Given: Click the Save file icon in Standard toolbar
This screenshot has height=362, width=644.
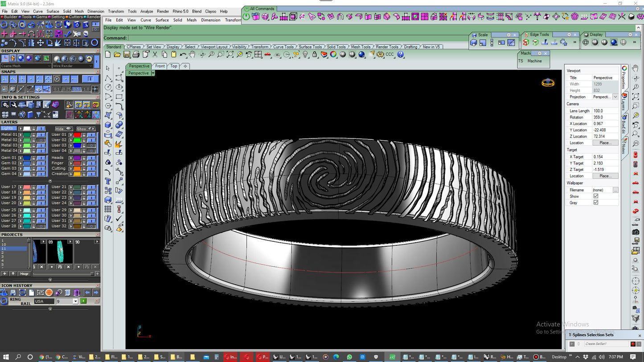Looking at the screenshot, I should 127,54.
